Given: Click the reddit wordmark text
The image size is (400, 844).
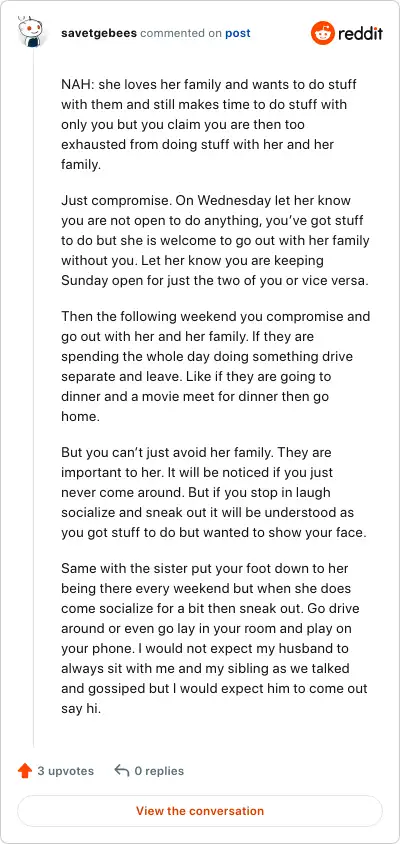Looking at the screenshot, I should (x=360, y=34).
